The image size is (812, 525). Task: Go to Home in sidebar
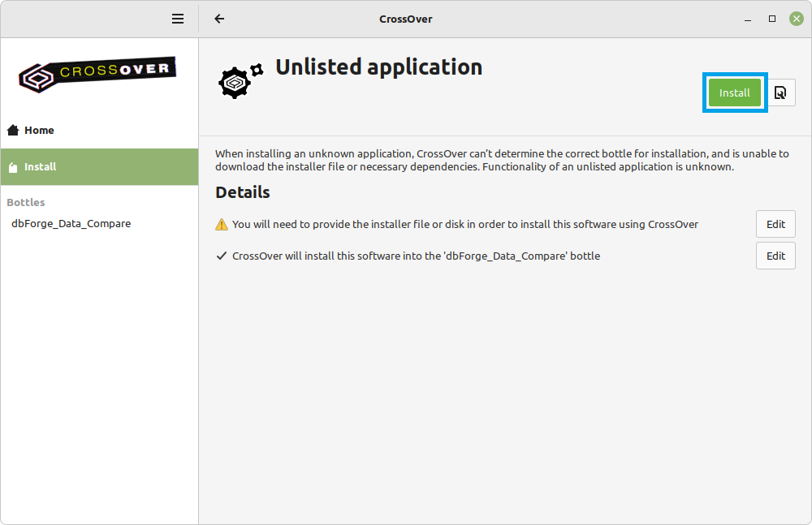99,130
